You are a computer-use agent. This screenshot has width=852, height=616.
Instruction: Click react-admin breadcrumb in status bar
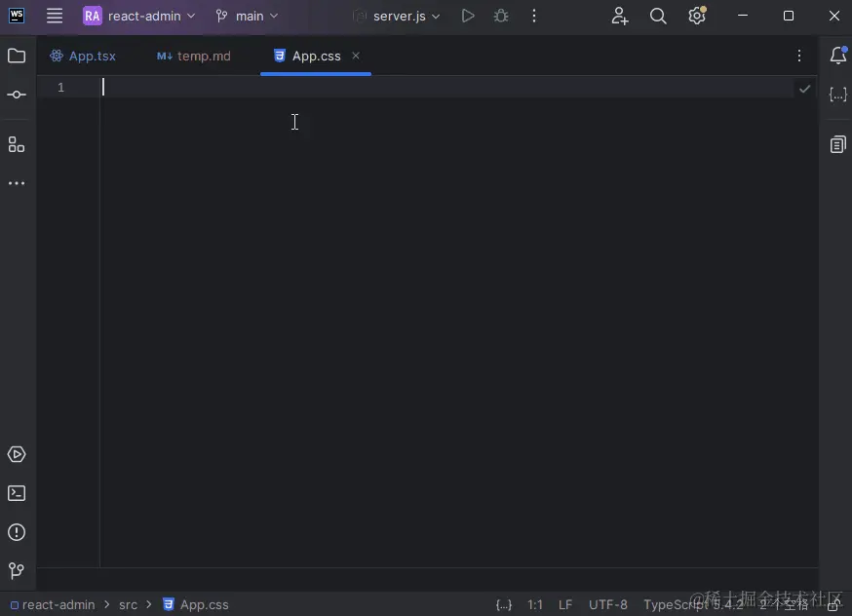(53, 604)
